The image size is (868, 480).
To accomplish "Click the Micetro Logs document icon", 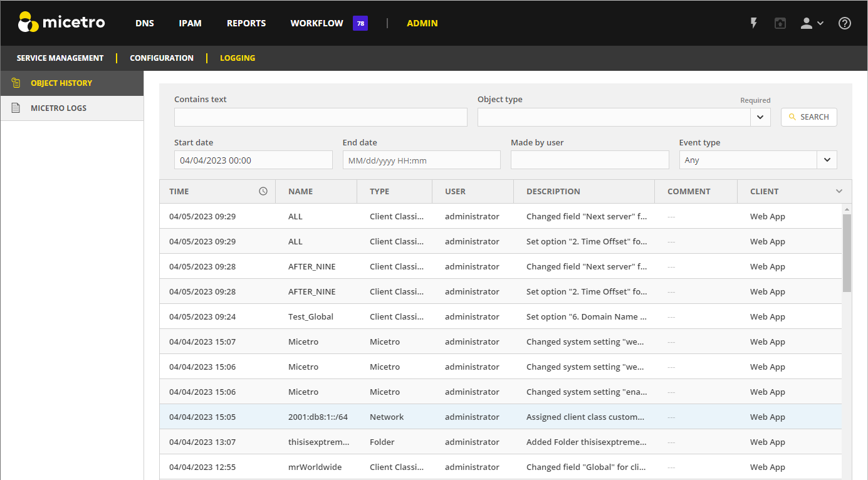I will point(16,108).
